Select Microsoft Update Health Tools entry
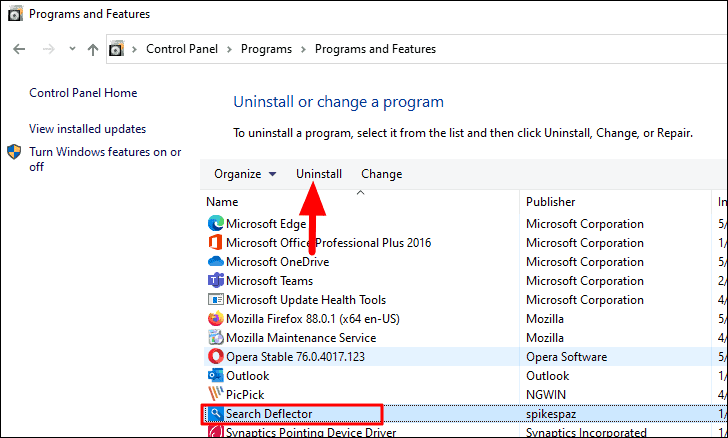Screen dimensions: 728x438 coord(306,300)
